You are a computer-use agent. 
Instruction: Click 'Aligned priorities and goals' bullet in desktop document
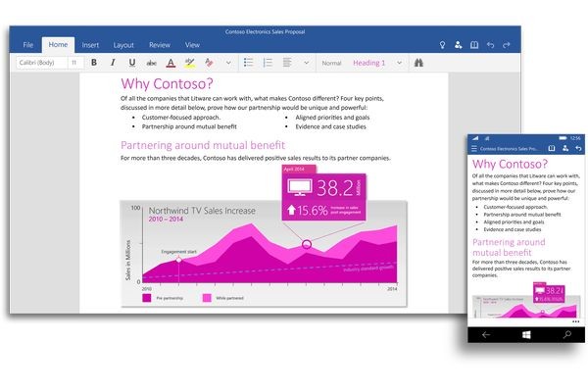[x=332, y=118]
